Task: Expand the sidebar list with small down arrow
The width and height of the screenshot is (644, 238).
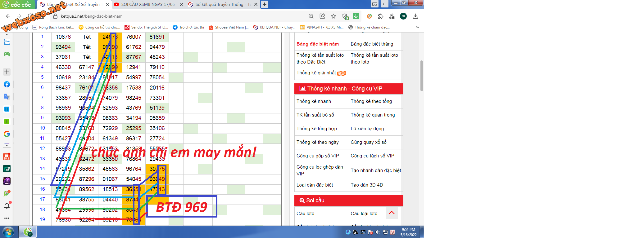Action: click(x=7, y=145)
